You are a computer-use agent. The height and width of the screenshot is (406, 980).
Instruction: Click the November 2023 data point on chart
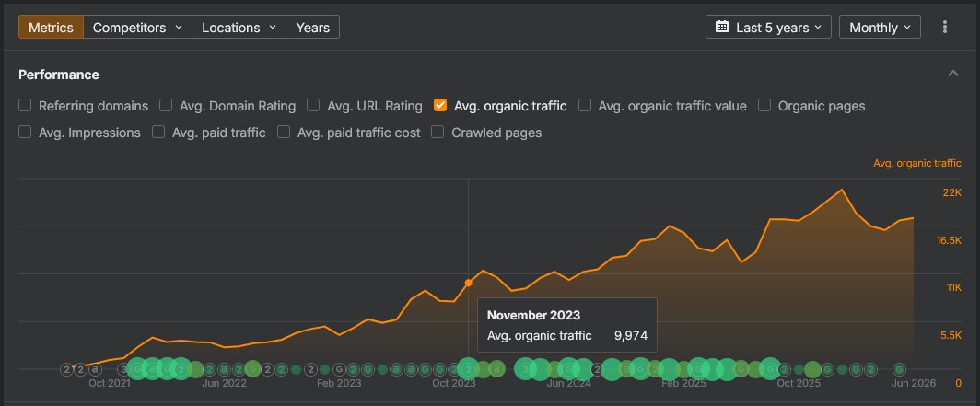click(468, 283)
